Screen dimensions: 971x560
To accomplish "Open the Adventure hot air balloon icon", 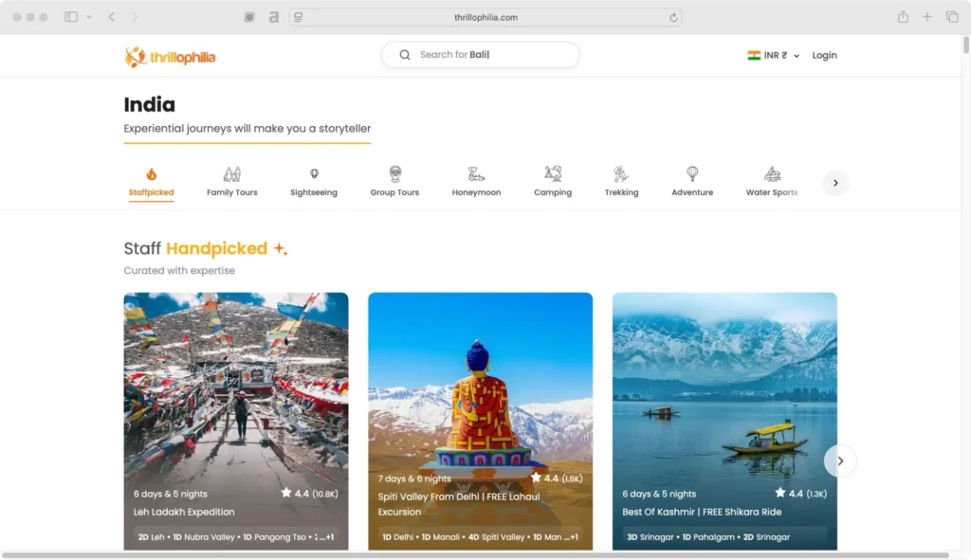I will pos(692,175).
